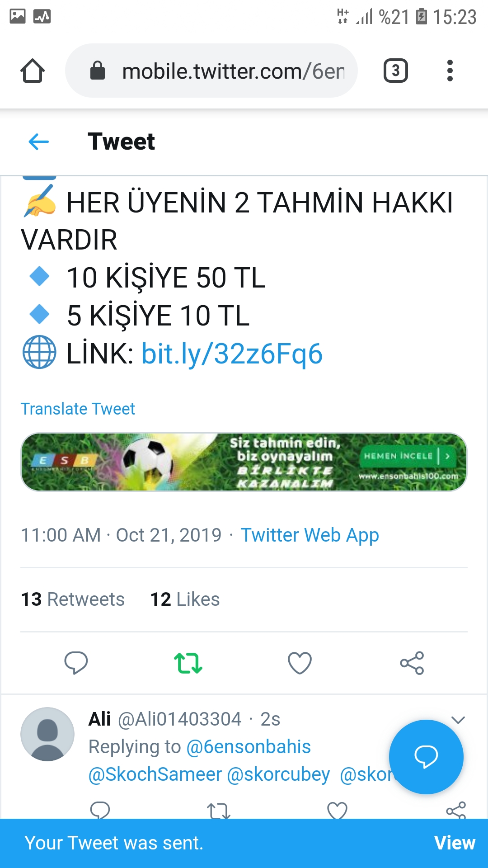Share the main tweet
488x868 pixels.
click(412, 663)
